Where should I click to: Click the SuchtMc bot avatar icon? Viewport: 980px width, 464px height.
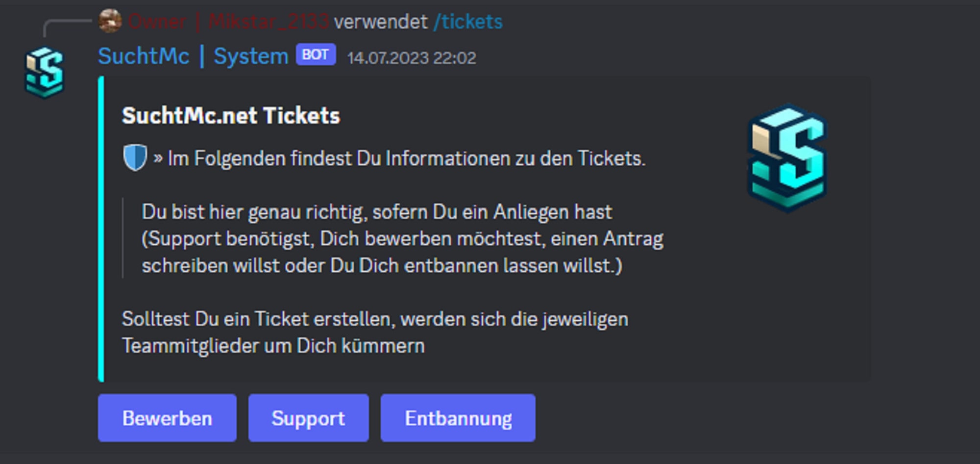click(44, 73)
